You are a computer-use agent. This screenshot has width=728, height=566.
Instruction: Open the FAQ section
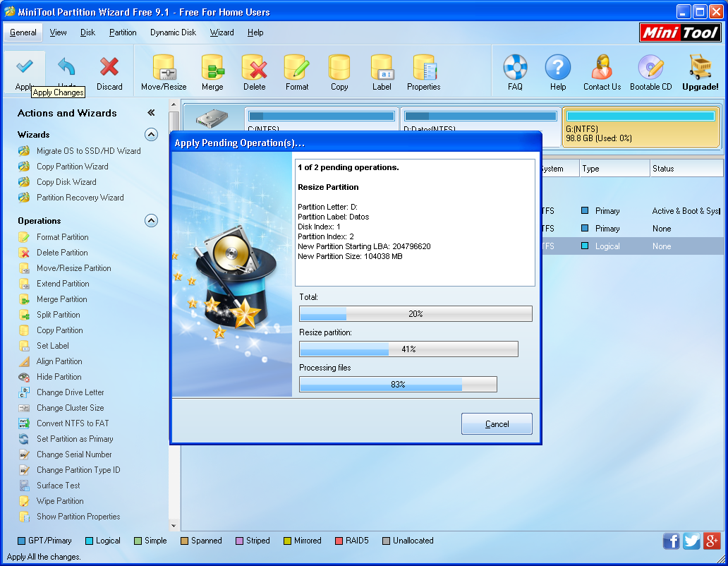tap(515, 71)
